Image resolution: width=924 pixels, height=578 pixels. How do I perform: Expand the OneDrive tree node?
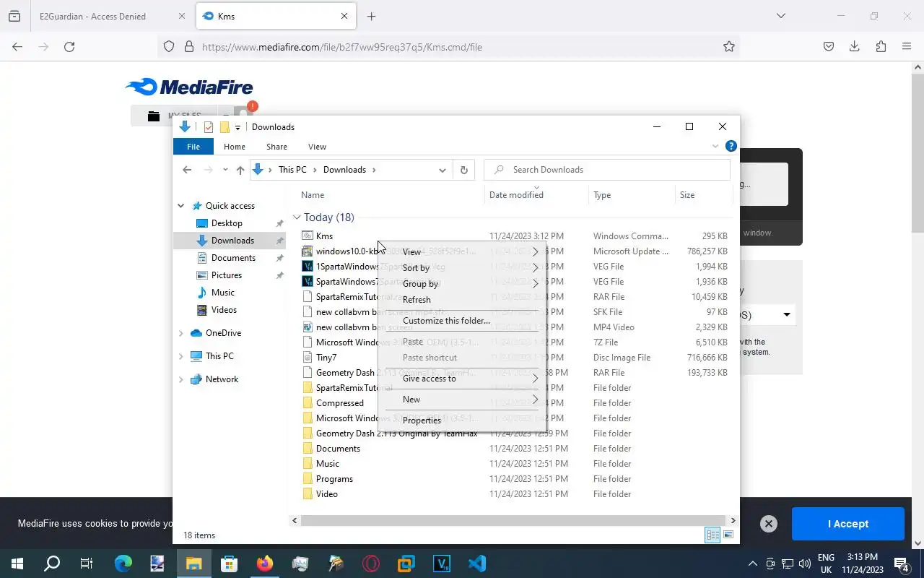pos(181,333)
